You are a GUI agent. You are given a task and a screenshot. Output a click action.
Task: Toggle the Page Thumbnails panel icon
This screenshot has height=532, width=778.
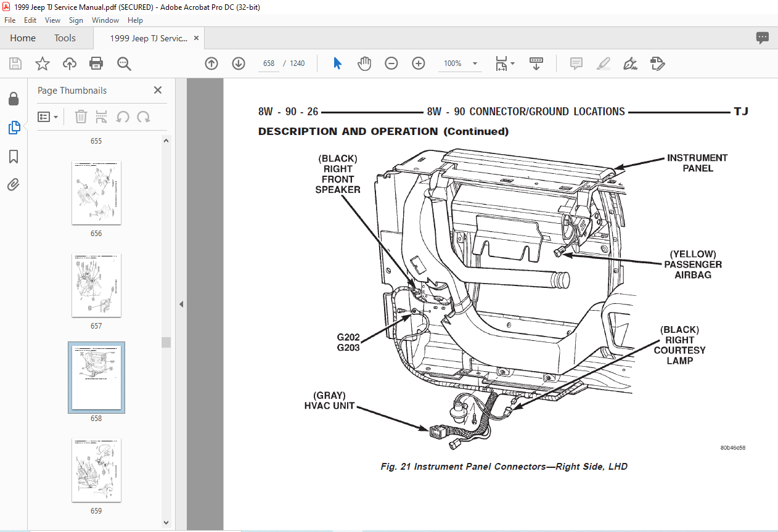coord(14,128)
